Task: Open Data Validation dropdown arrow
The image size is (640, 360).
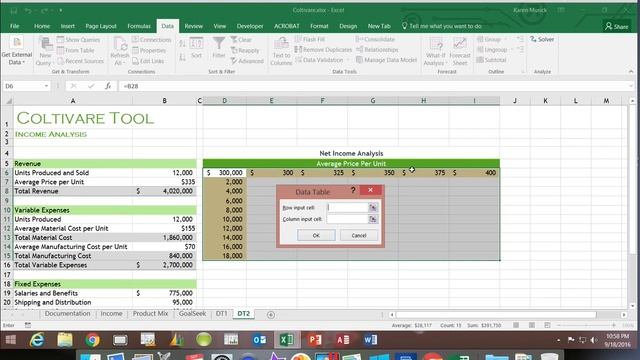Action: (x=348, y=60)
